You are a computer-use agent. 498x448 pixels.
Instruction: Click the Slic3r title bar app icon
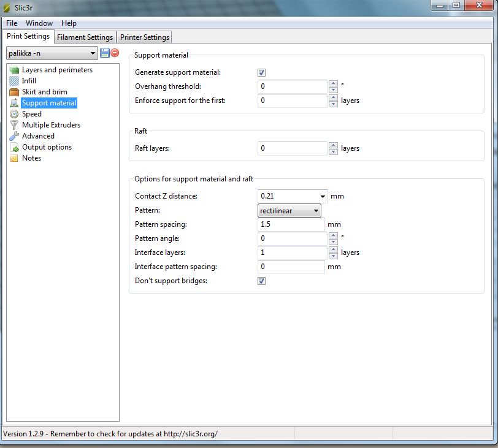tap(7, 7)
